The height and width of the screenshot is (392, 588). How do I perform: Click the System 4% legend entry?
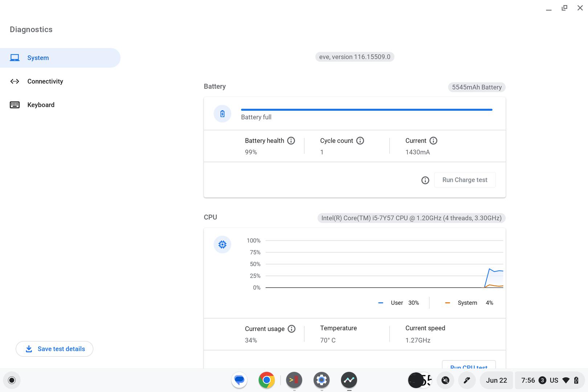(x=469, y=303)
